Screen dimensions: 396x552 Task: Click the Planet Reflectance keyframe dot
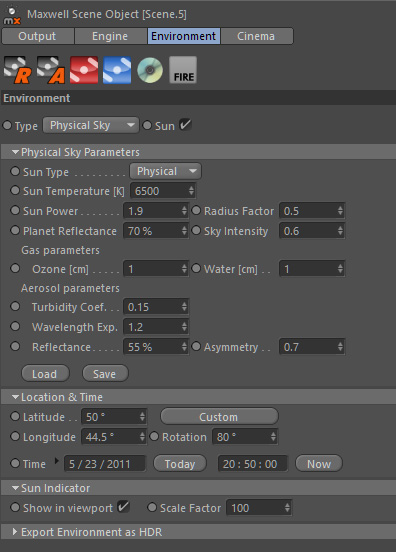pyautogui.click(x=15, y=231)
